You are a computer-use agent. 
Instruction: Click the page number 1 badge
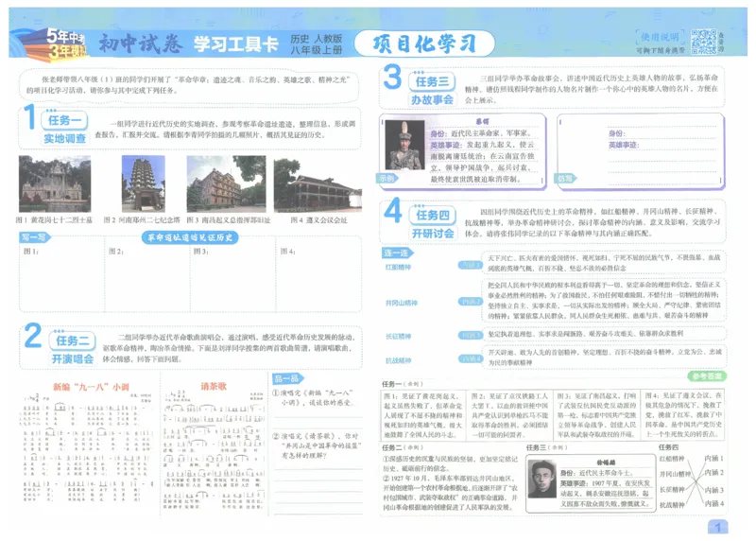point(718,527)
